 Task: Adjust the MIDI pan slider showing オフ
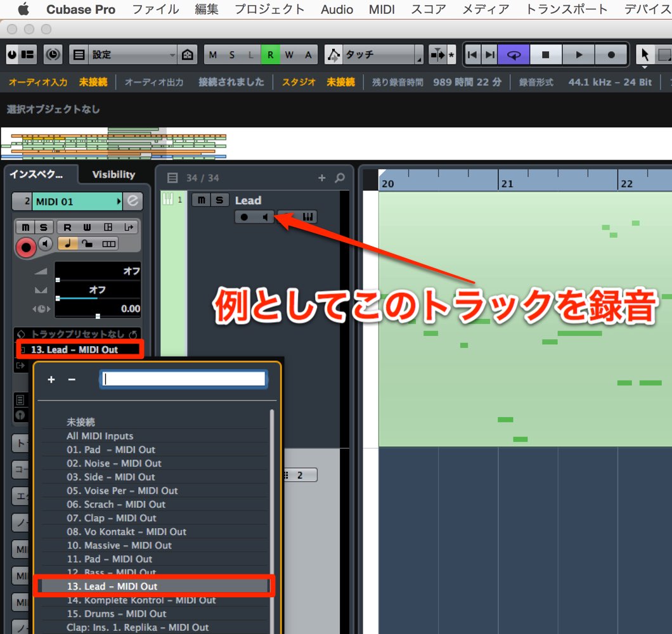coord(98,290)
